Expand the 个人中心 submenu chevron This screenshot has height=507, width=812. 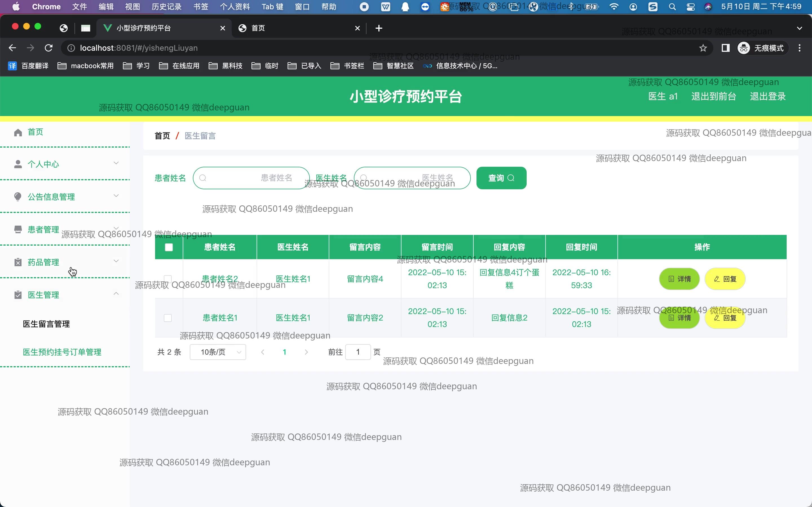[116, 163]
